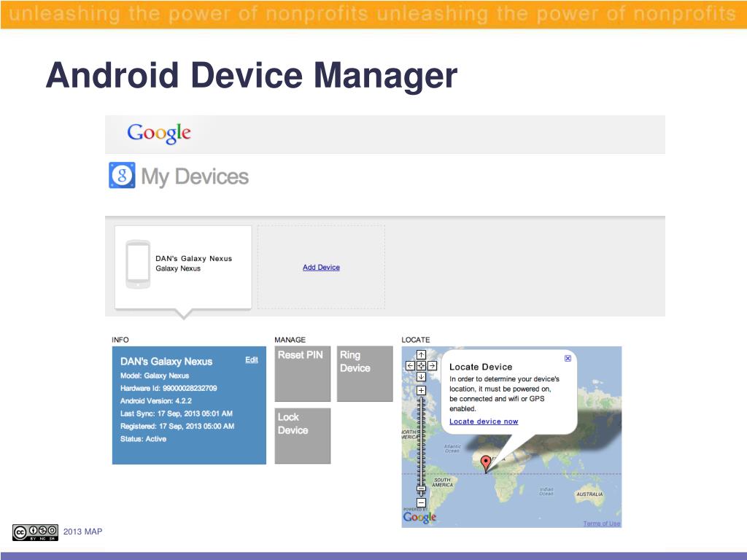Pan the map down with the arrow
Screen dimensions: 747x560
(x=421, y=376)
